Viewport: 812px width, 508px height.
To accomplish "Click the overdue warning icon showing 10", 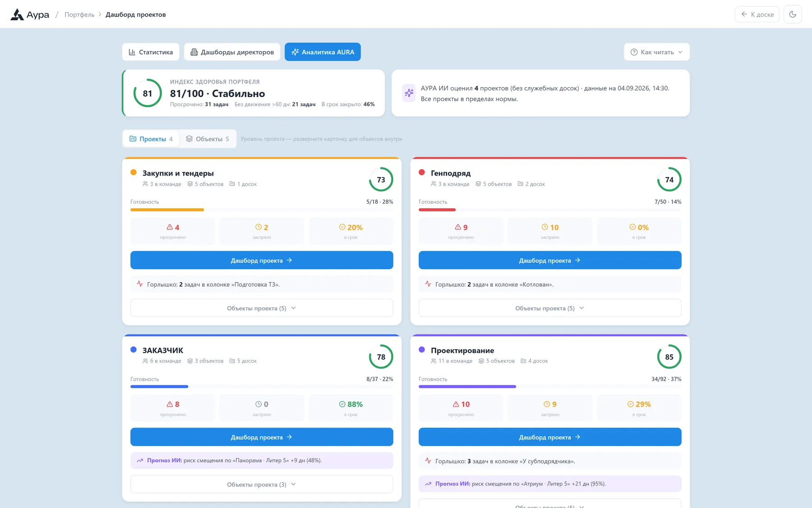I will click(456, 404).
